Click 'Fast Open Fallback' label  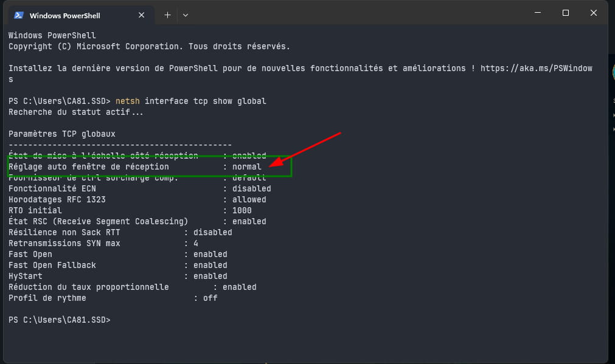click(52, 266)
